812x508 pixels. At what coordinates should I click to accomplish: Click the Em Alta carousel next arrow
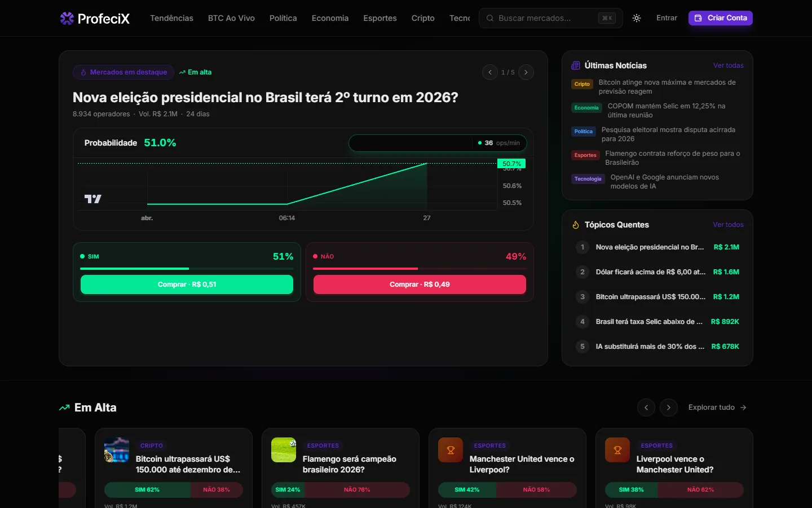tap(669, 408)
